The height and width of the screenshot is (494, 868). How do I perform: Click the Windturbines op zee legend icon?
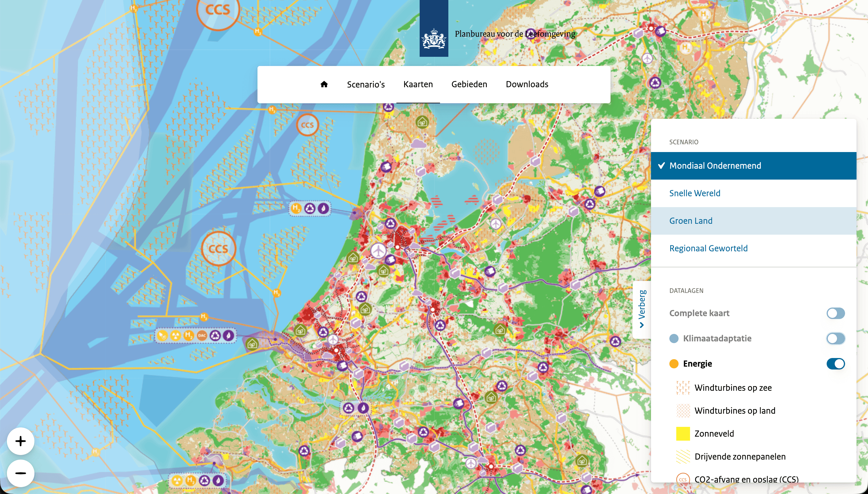683,388
